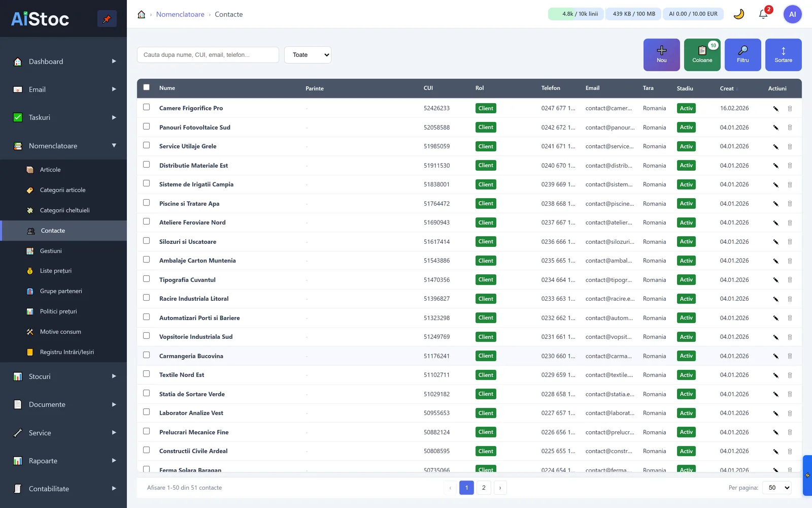
Task: Open the AI user avatar menu
Action: pos(793,14)
